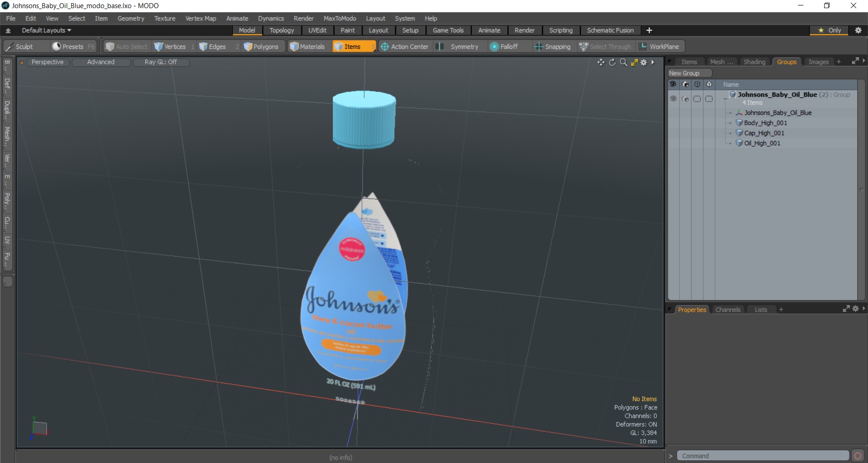Add a tab next to Lists
The image size is (868, 463).
781,309
